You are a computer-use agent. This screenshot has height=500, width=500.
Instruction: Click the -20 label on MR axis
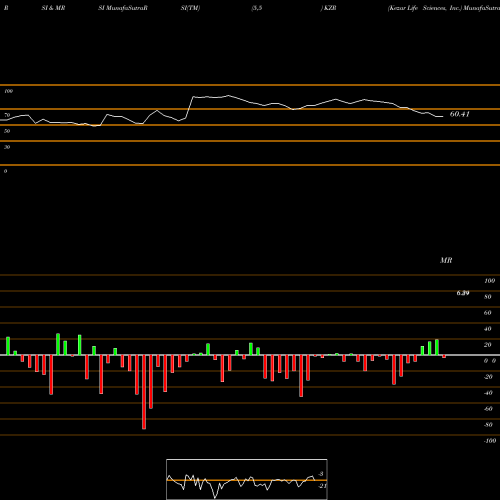tap(488, 377)
